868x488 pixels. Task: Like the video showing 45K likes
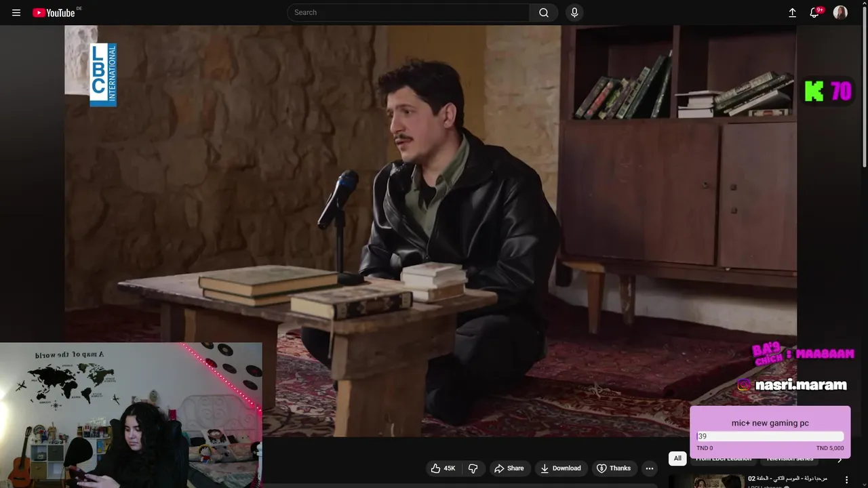click(x=443, y=468)
